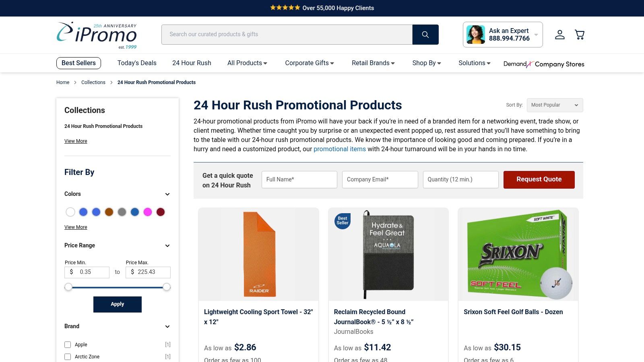Tick the Apple brand checkbox
The width and height of the screenshot is (644, 362).
(68, 345)
